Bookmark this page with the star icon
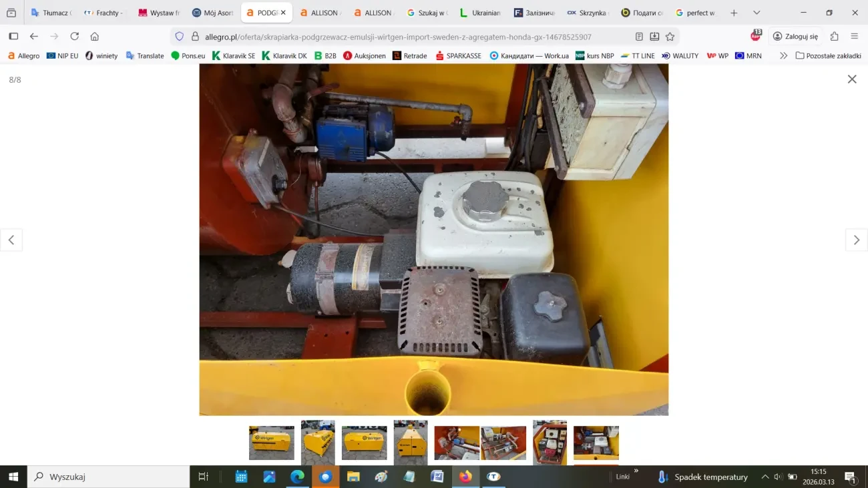This screenshot has height=488, width=868. tap(670, 37)
